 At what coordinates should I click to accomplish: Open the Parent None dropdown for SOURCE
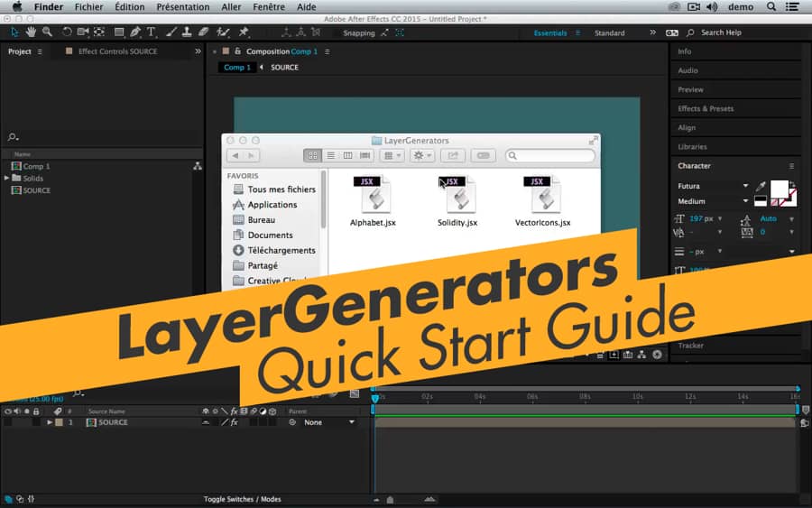point(328,422)
